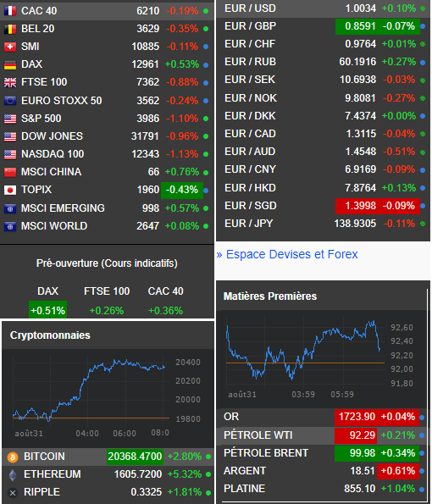The width and height of the screenshot is (432, 504).
Task: Click the blue status dot on OR row
Action: (x=422, y=418)
